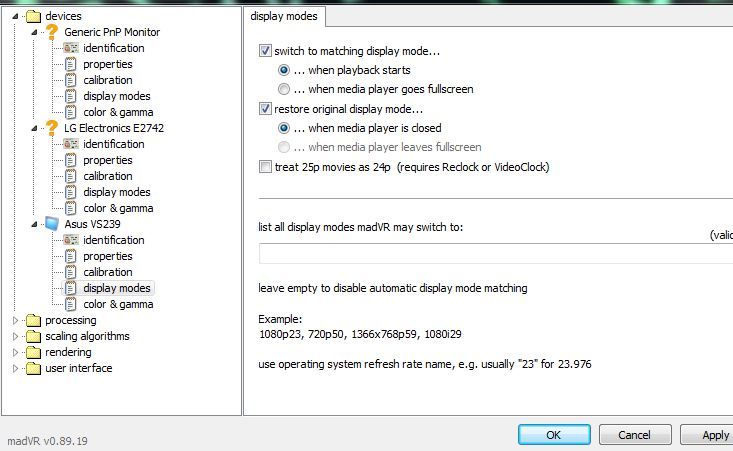Select the display modes tab

tap(285, 16)
